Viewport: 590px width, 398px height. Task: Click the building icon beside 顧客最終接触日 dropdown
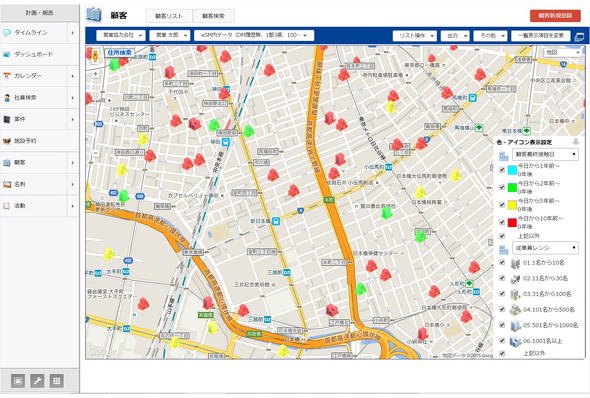point(503,155)
